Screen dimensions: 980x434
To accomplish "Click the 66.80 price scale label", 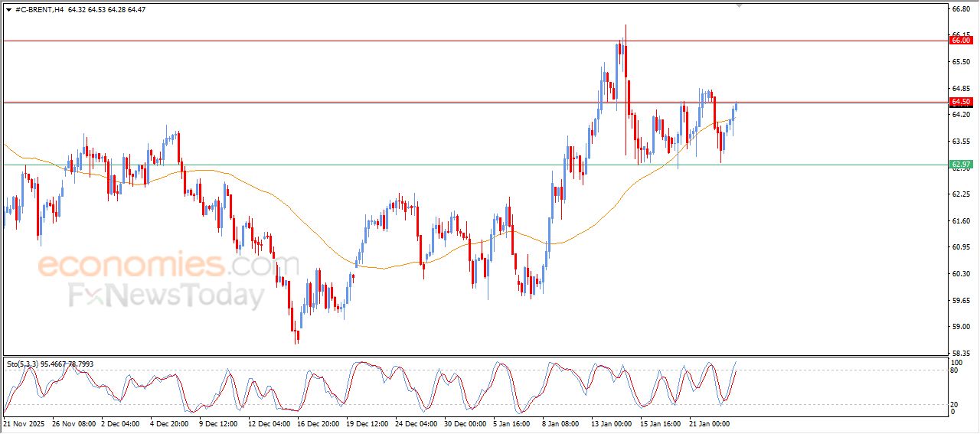I will click(x=961, y=9).
